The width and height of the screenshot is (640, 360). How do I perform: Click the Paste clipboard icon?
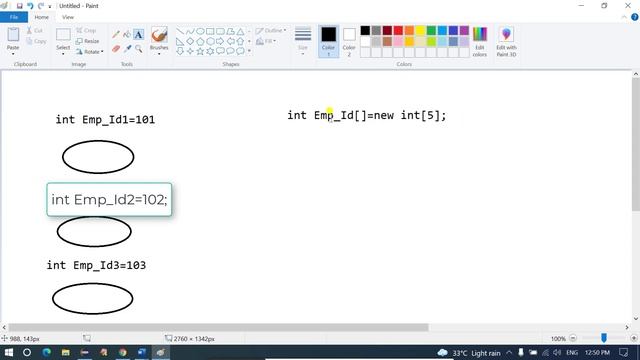click(13, 35)
